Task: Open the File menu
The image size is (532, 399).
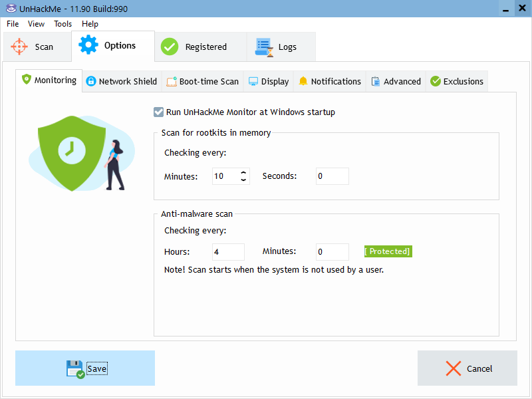Action: 13,24
